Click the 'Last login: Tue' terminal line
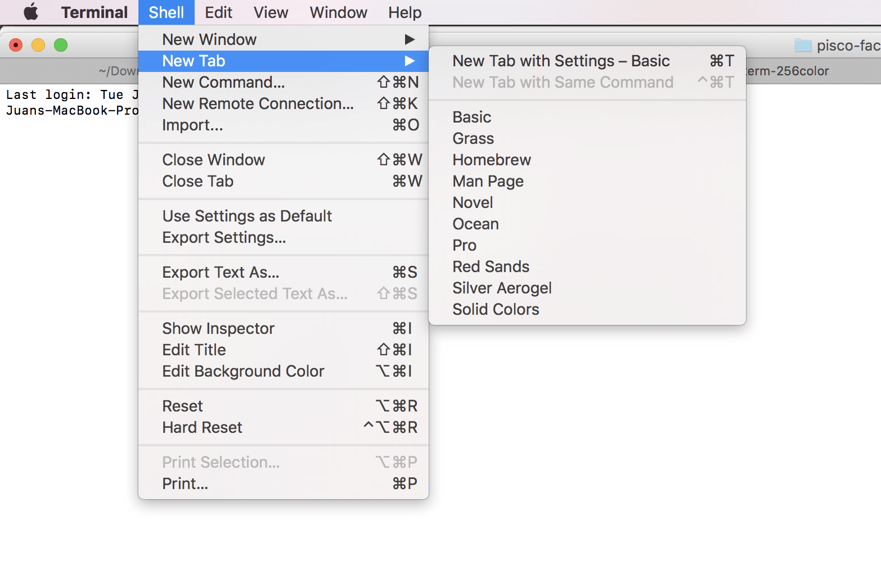The height and width of the screenshot is (588, 881). 72,94
